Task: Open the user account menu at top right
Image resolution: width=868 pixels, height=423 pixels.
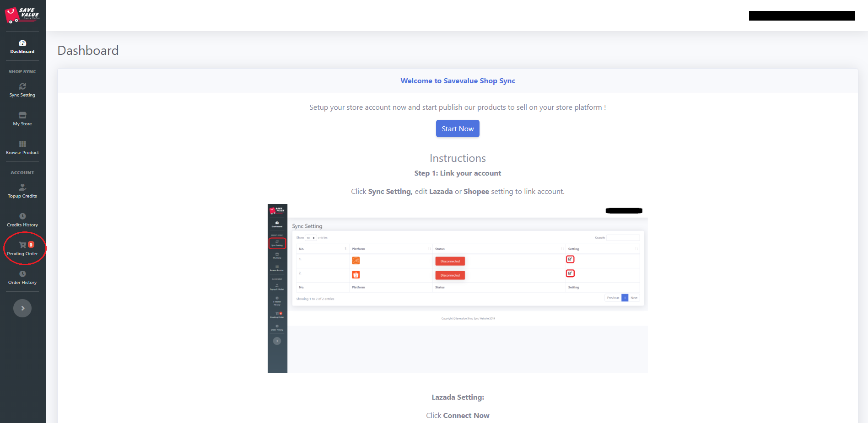Action: click(x=801, y=16)
